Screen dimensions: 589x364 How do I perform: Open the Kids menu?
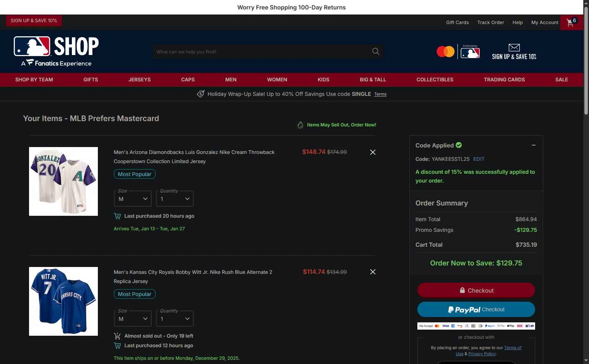coord(323,79)
